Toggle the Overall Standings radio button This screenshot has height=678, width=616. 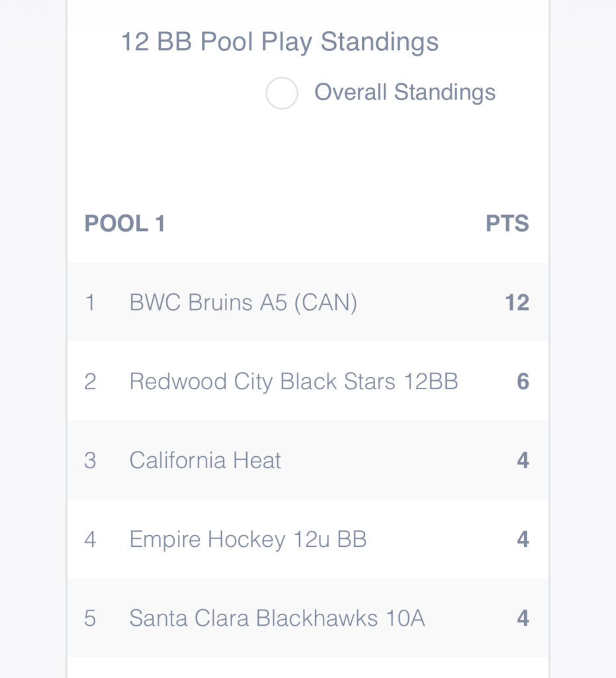click(x=282, y=93)
